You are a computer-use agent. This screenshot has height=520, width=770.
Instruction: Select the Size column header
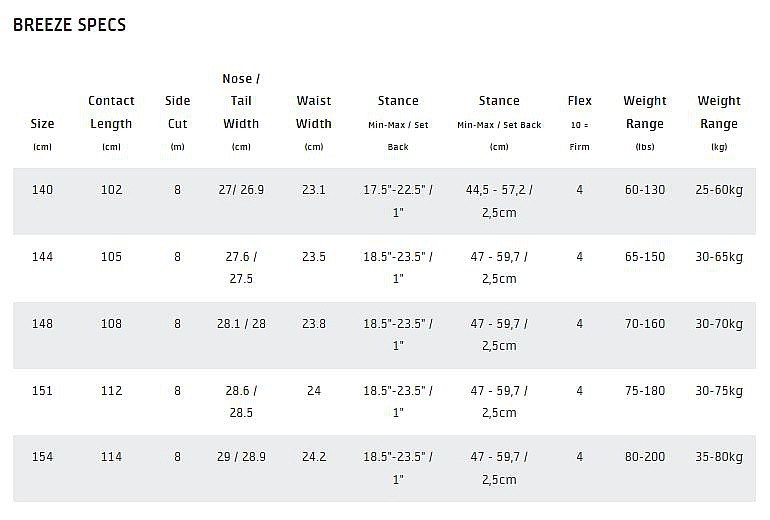point(42,135)
